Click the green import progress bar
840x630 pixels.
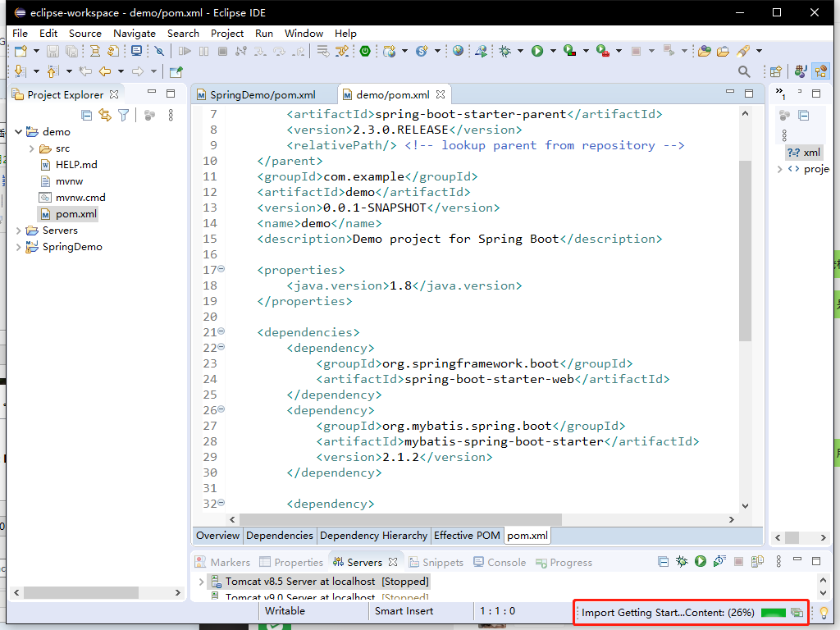point(773,612)
